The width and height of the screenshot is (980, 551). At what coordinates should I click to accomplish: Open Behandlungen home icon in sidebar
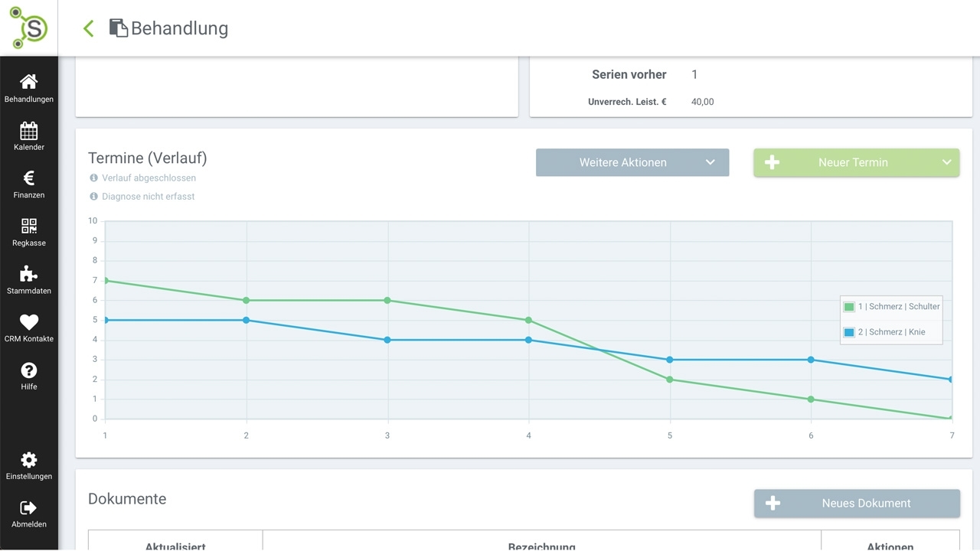point(28,82)
